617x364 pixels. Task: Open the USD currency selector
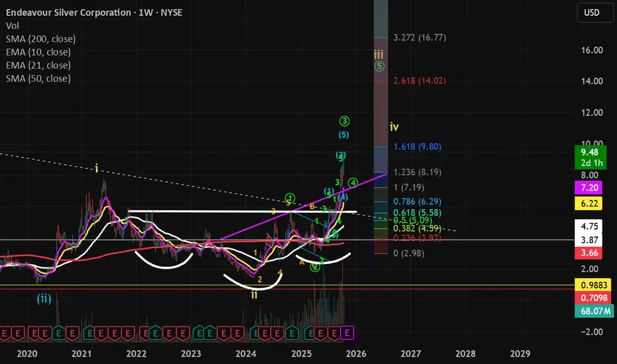(x=594, y=13)
